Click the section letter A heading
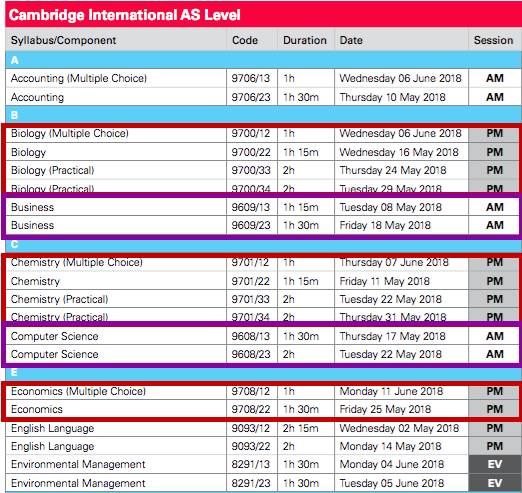Image resolution: width=522 pixels, height=493 pixels. [15, 60]
